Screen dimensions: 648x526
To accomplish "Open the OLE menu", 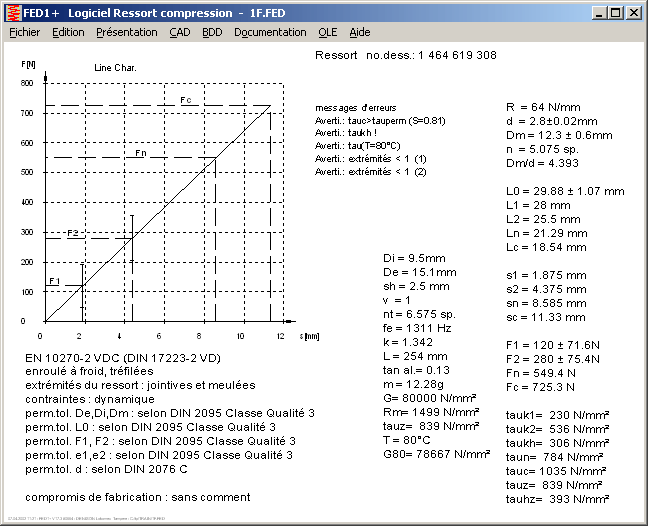I will pos(328,32).
